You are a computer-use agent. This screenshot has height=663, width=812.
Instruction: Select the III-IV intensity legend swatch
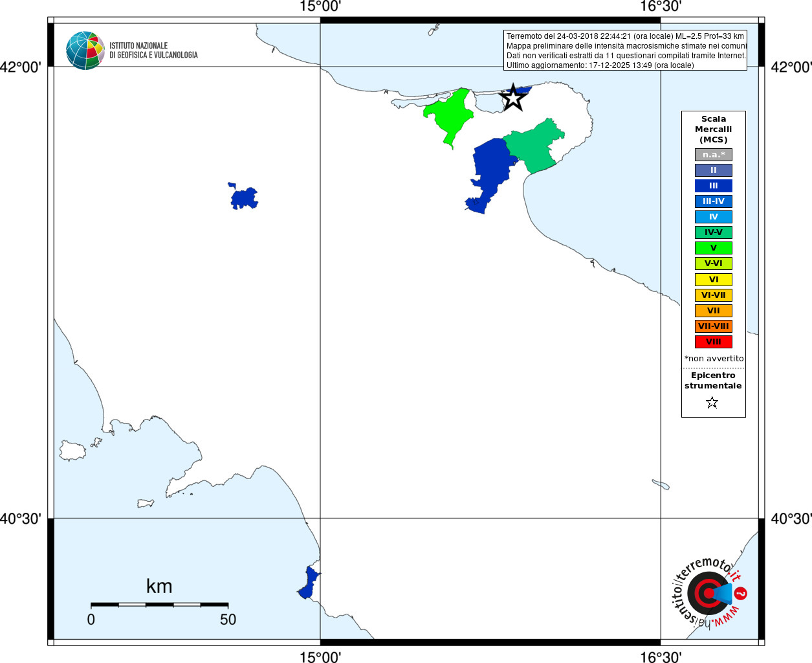(714, 201)
